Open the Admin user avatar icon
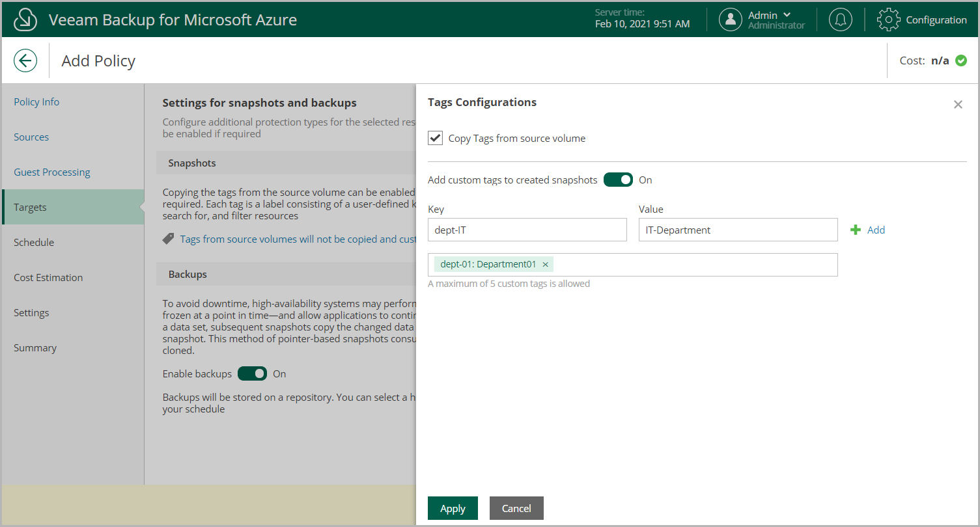 (x=731, y=20)
